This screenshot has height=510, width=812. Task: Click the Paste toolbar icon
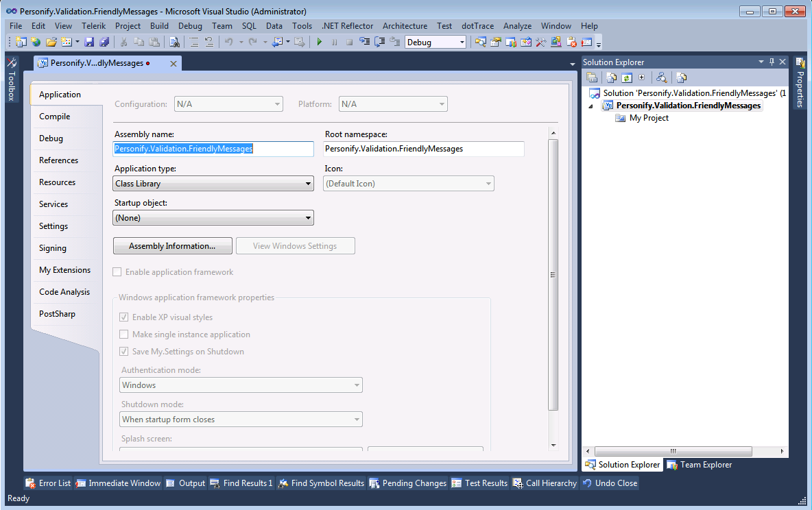click(x=154, y=42)
